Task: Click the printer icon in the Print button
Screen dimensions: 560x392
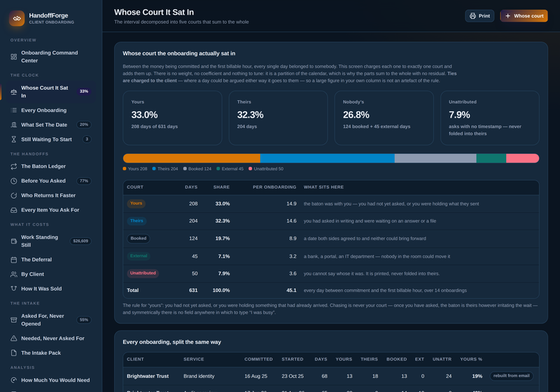Action: point(472,16)
